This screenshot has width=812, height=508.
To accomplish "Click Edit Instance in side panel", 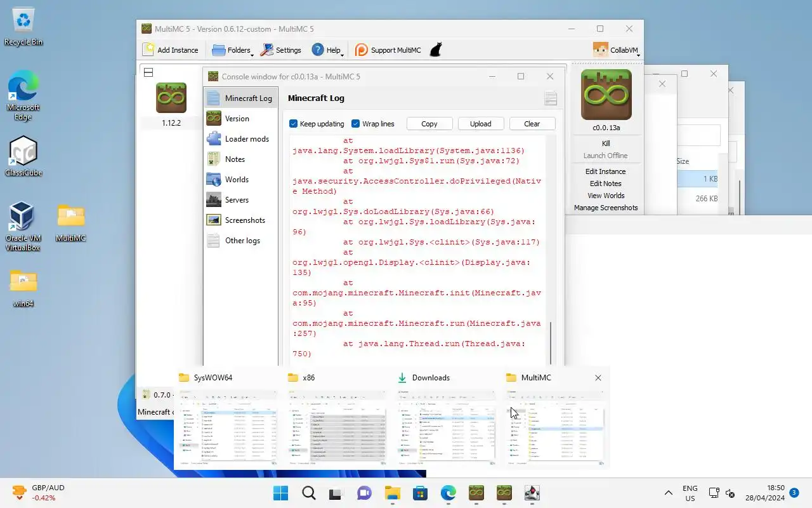I will click(606, 171).
